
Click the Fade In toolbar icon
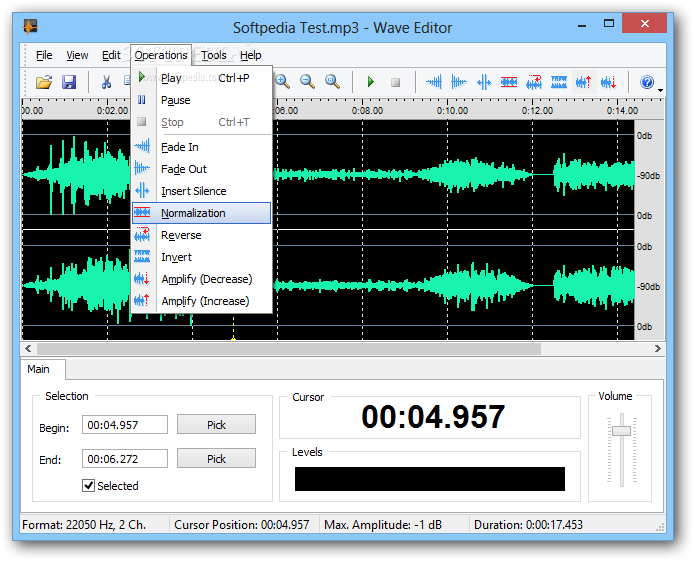[x=434, y=82]
